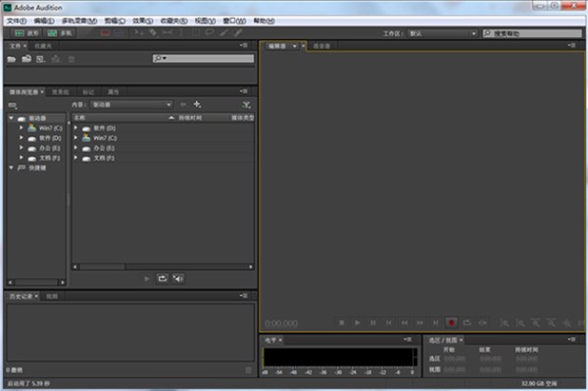Open the 多轨混音 menu
Image resolution: width=588 pixels, height=391 pixels.
click(79, 21)
